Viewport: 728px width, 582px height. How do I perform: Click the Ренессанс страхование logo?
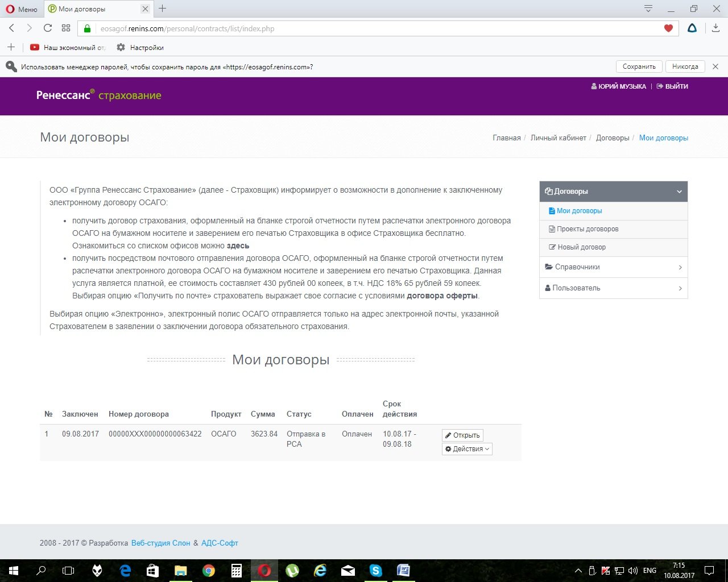click(x=99, y=95)
